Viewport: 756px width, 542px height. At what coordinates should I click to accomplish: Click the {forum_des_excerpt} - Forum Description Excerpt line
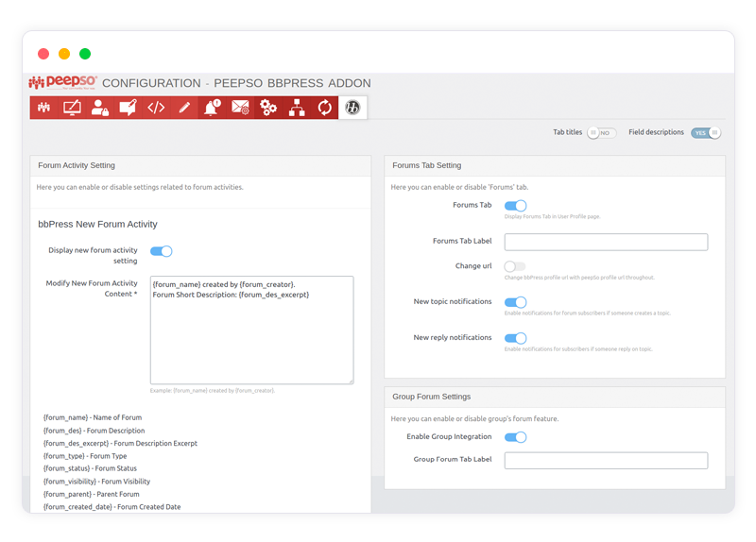120,443
